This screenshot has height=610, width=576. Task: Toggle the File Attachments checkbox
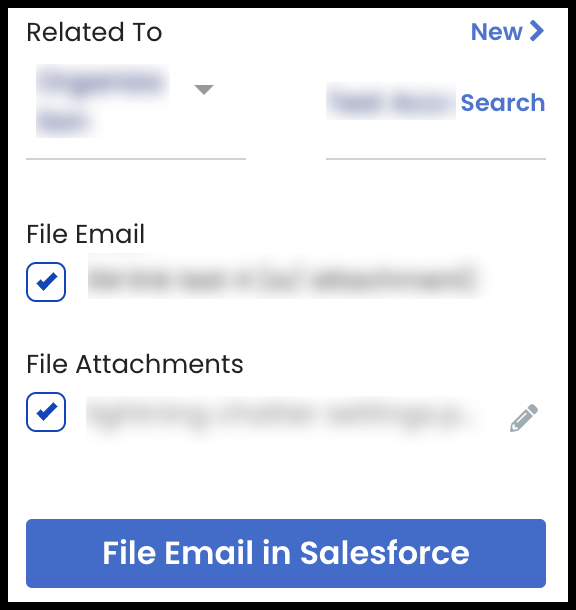(x=46, y=412)
